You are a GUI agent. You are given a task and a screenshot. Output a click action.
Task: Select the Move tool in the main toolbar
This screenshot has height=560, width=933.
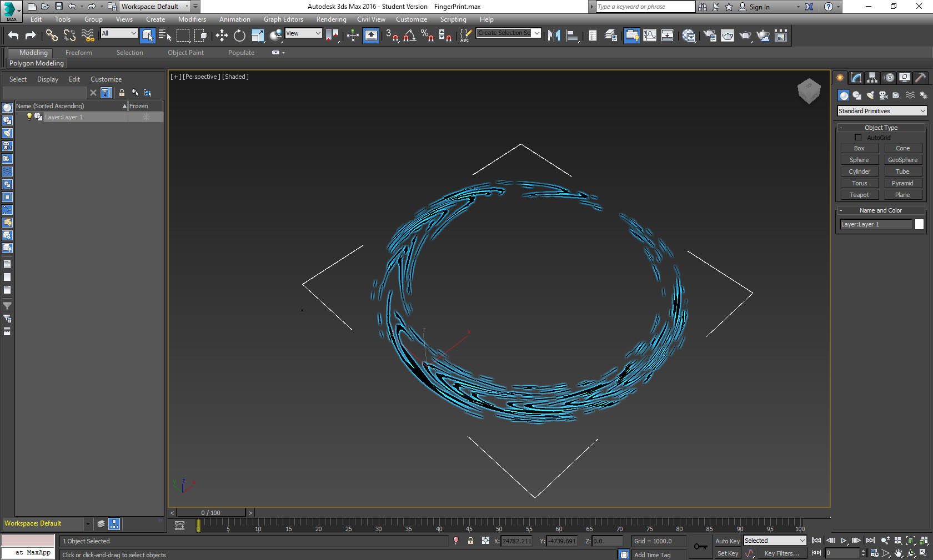tap(222, 36)
